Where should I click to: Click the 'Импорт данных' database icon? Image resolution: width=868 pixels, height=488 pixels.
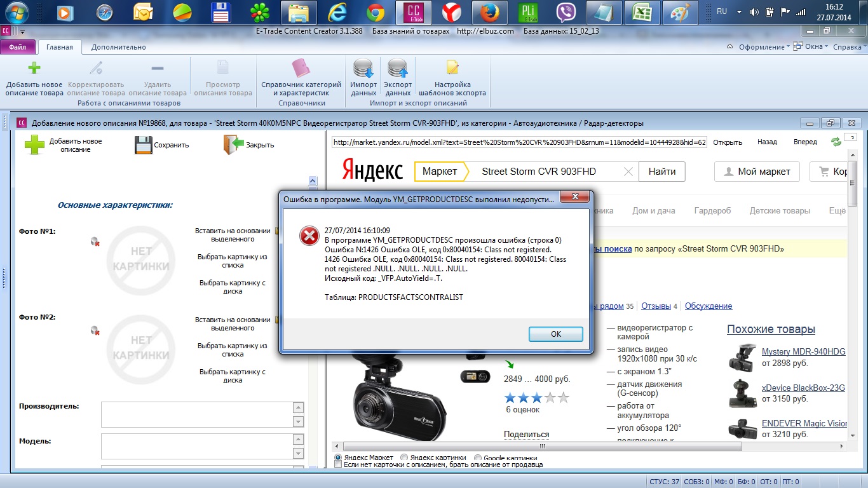point(363,68)
